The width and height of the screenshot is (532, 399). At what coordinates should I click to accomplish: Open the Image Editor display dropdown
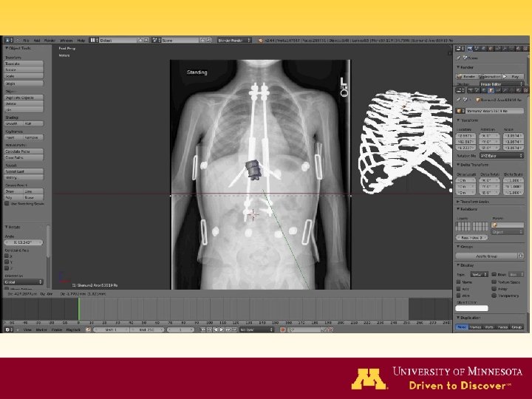point(502,83)
